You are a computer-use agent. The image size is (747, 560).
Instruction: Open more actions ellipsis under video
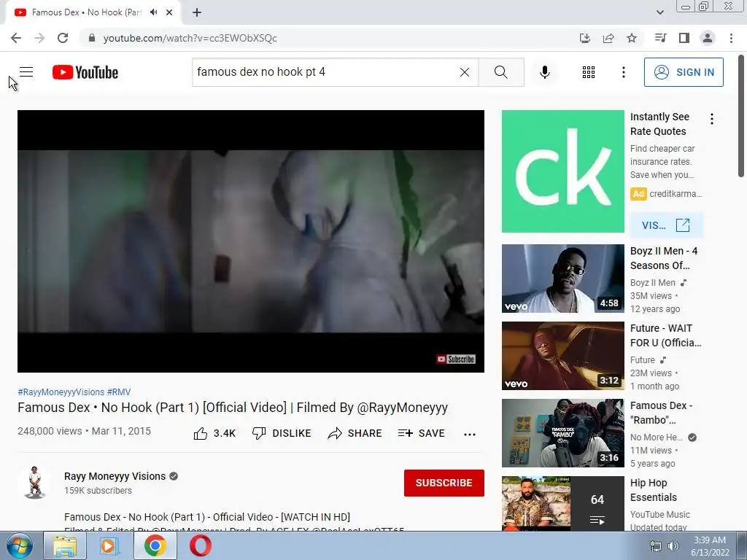click(x=470, y=434)
